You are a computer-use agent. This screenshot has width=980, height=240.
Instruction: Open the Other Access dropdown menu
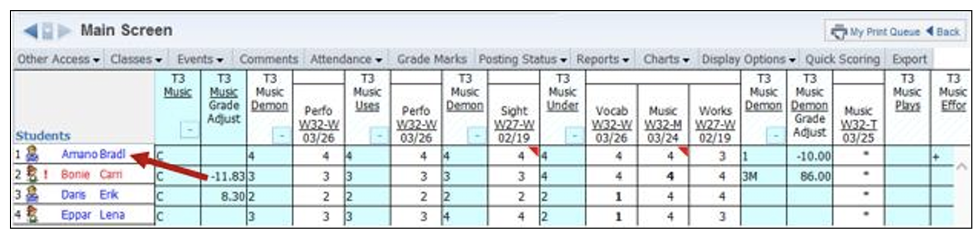(x=58, y=59)
